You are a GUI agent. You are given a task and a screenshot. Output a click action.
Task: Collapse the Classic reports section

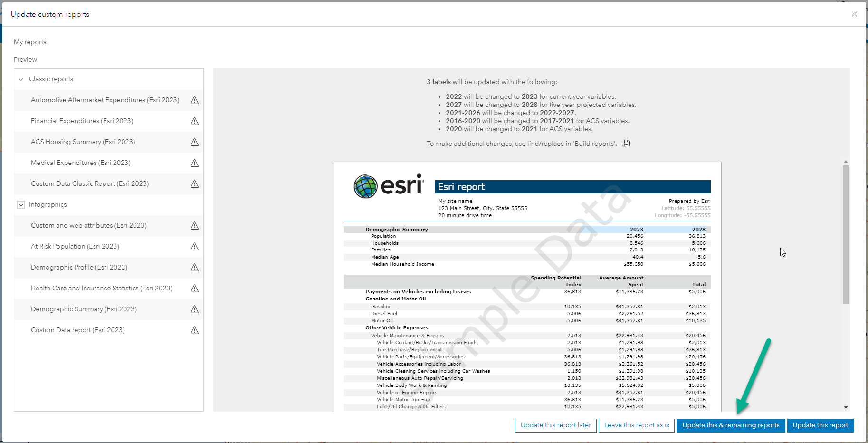pos(20,79)
